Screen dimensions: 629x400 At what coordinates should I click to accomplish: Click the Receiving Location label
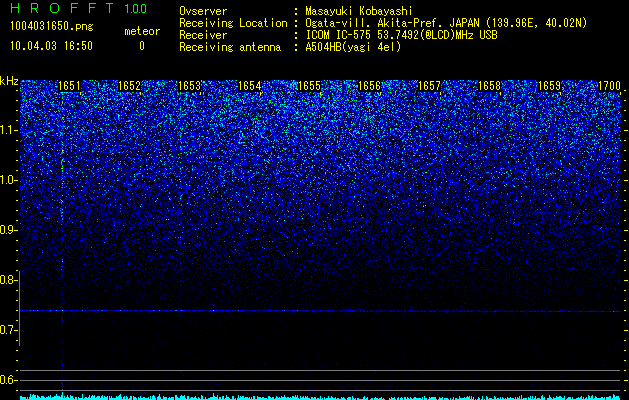point(233,23)
